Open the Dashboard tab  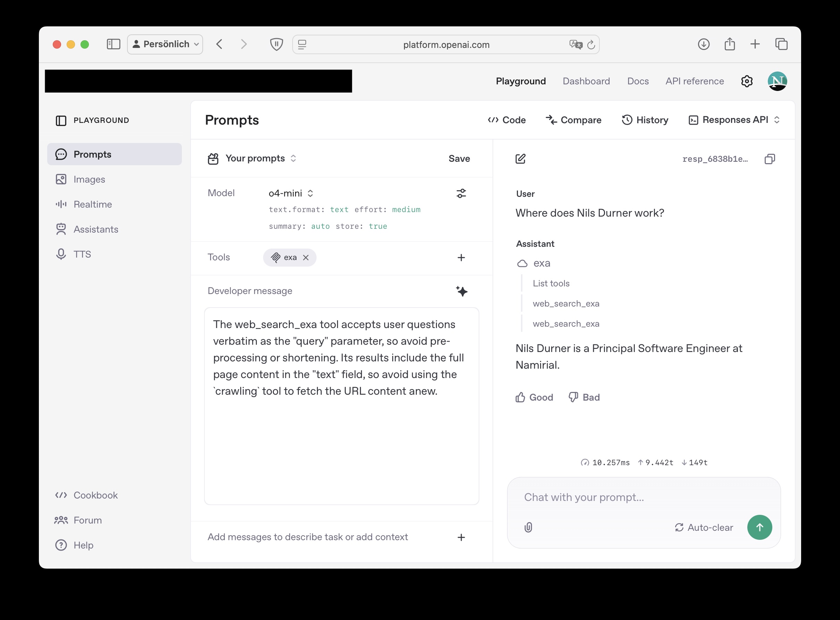[586, 81]
